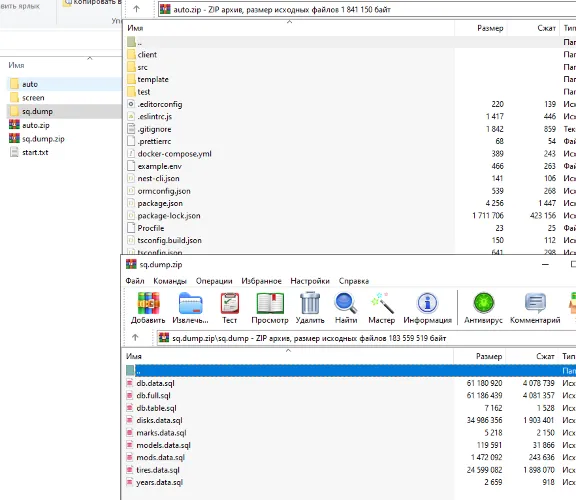Click the Найти magnifier icon
Image resolution: width=576 pixels, height=500 pixels.
pyautogui.click(x=346, y=303)
